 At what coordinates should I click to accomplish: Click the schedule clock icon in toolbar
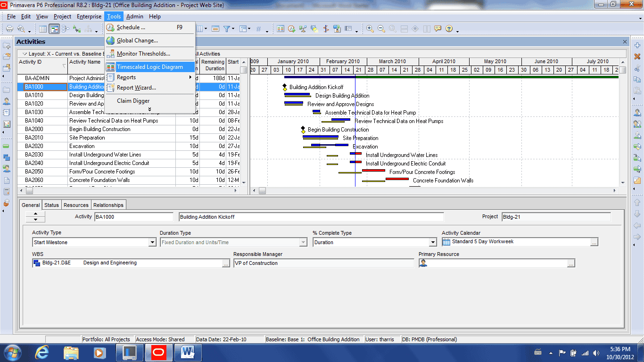[x=292, y=29]
